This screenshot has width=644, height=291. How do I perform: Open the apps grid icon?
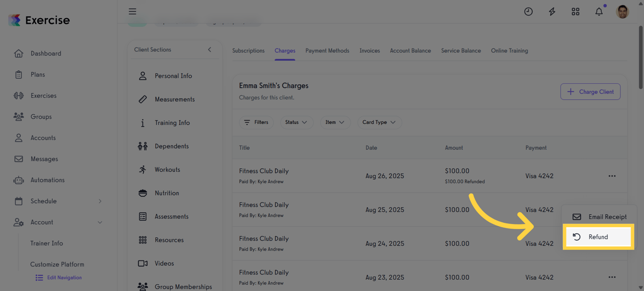click(575, 12)
